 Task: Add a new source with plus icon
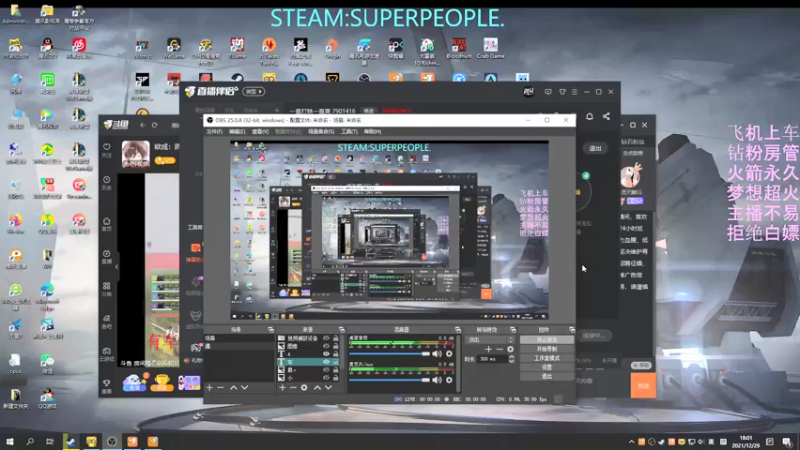click(282, 388)
